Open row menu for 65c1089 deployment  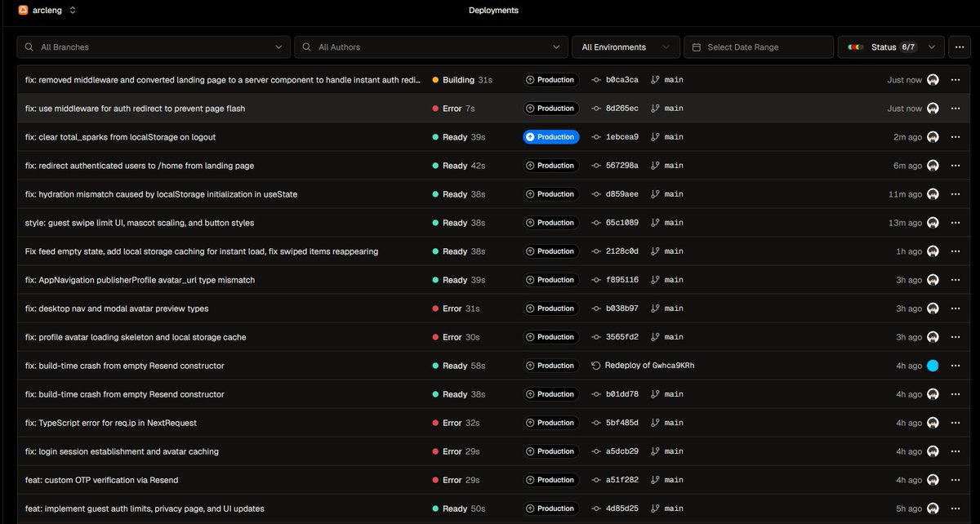(955, 223)
